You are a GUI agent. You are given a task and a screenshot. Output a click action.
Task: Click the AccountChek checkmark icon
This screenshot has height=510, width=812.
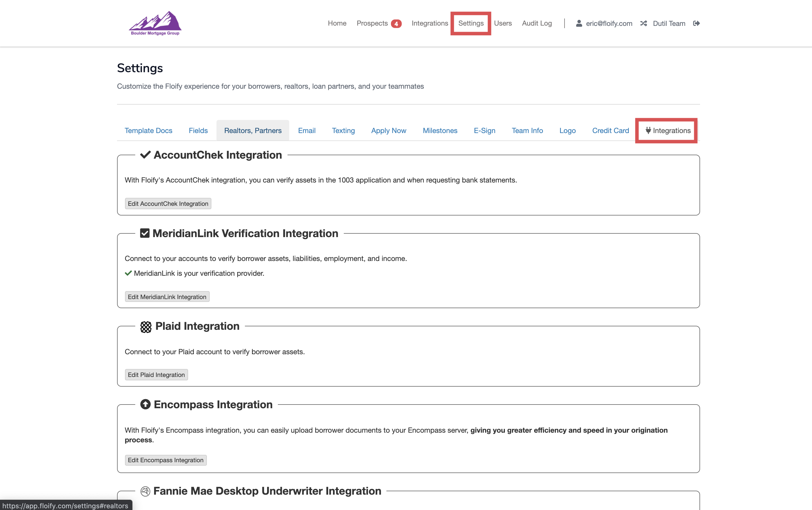145,155
